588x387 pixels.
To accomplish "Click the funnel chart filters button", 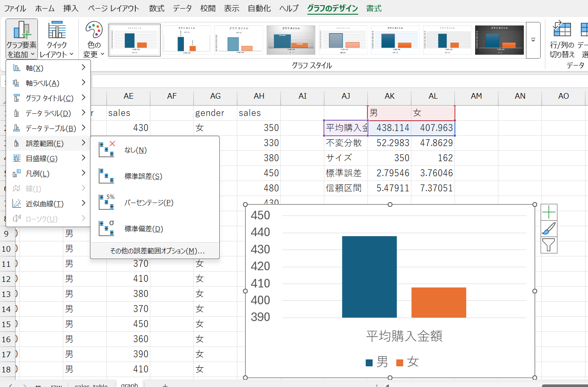I will coord(549,245).
